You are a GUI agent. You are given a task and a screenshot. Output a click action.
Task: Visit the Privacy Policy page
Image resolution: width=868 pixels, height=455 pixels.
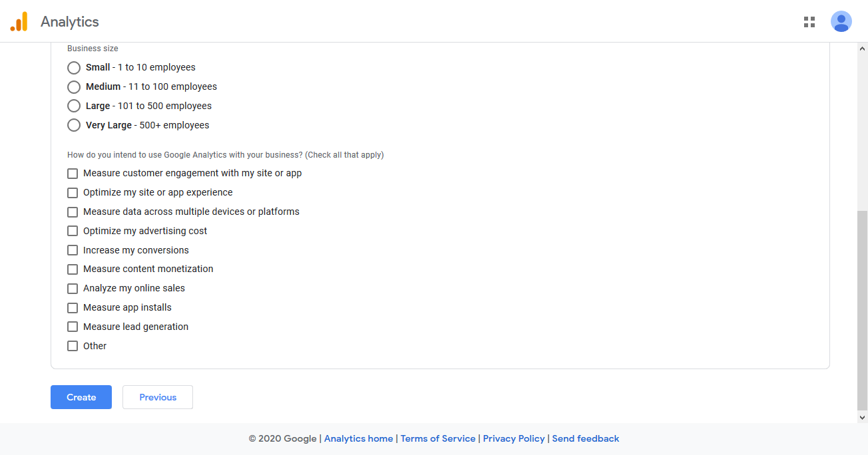click(x=514, y=438)
